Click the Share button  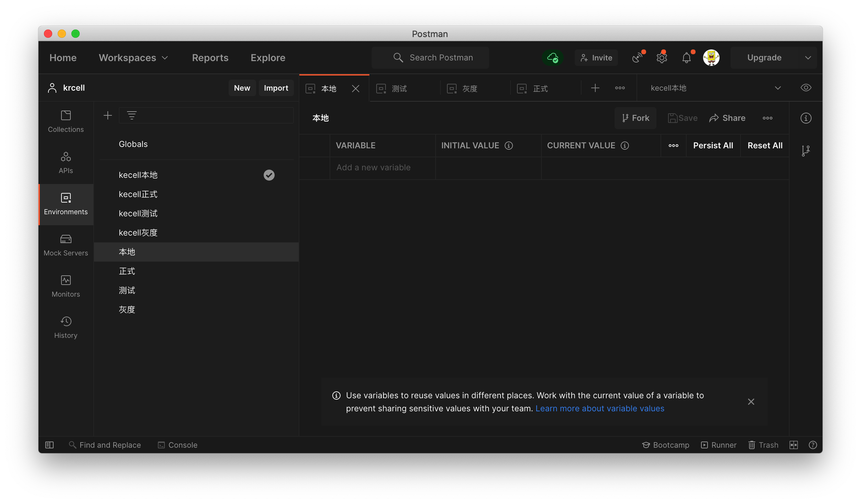(x=727, y=118)
